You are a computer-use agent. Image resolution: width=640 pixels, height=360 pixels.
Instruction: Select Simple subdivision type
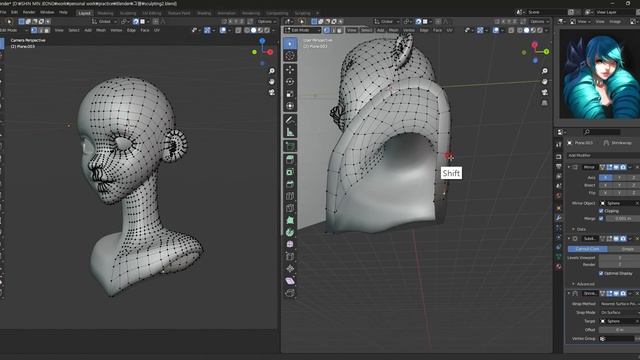[624, 249]
